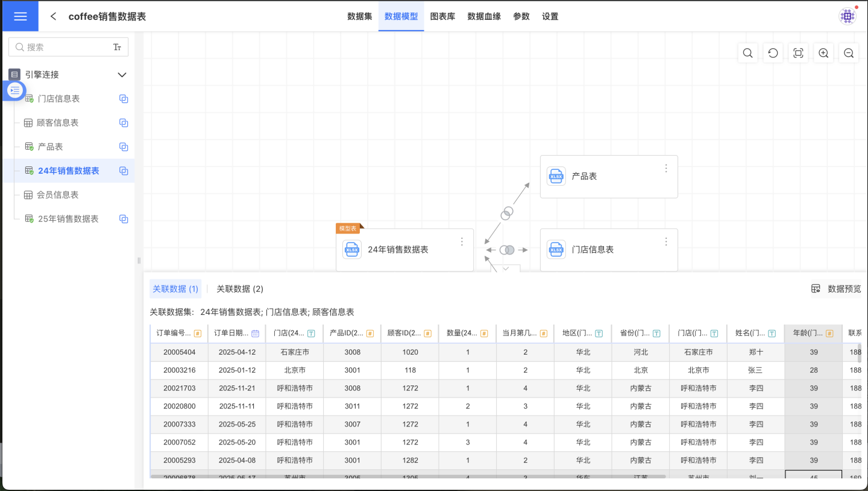Click the canvas search magnifier icon
868x491 pixels.
point(747,53)
